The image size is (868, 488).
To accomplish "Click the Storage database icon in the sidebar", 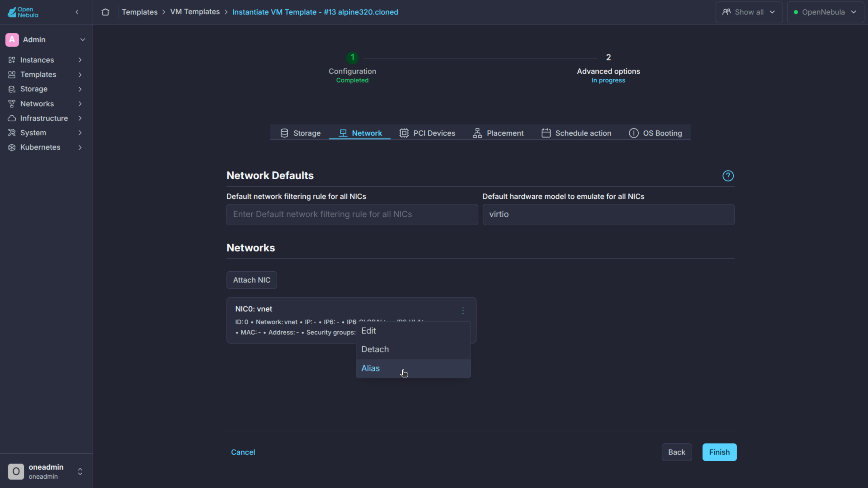I will [x=12, y=89].
